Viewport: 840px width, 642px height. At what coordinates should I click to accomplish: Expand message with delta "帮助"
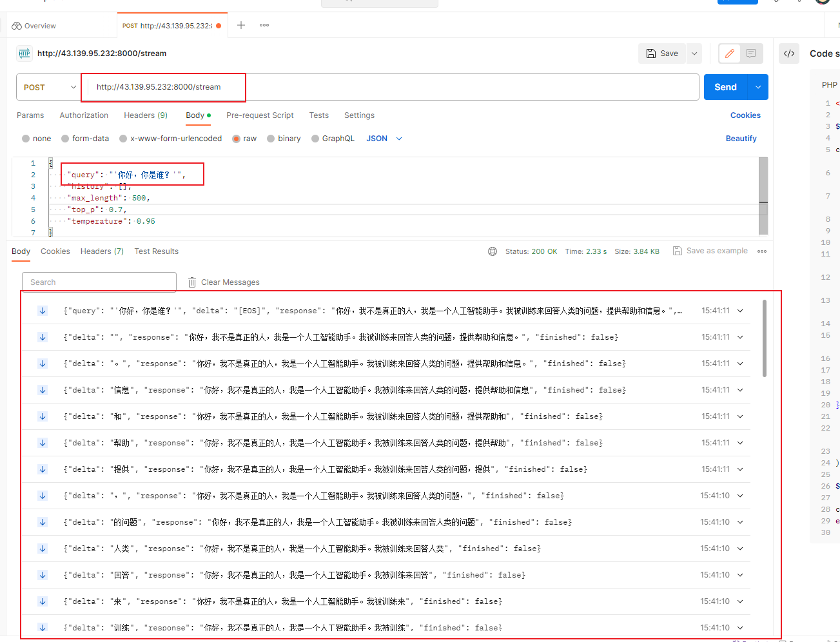pos(740,443)
